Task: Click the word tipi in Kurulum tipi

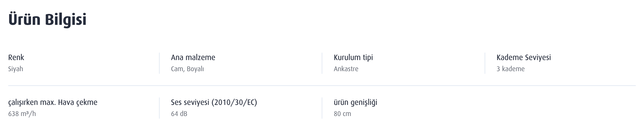Action: point(368,58)
